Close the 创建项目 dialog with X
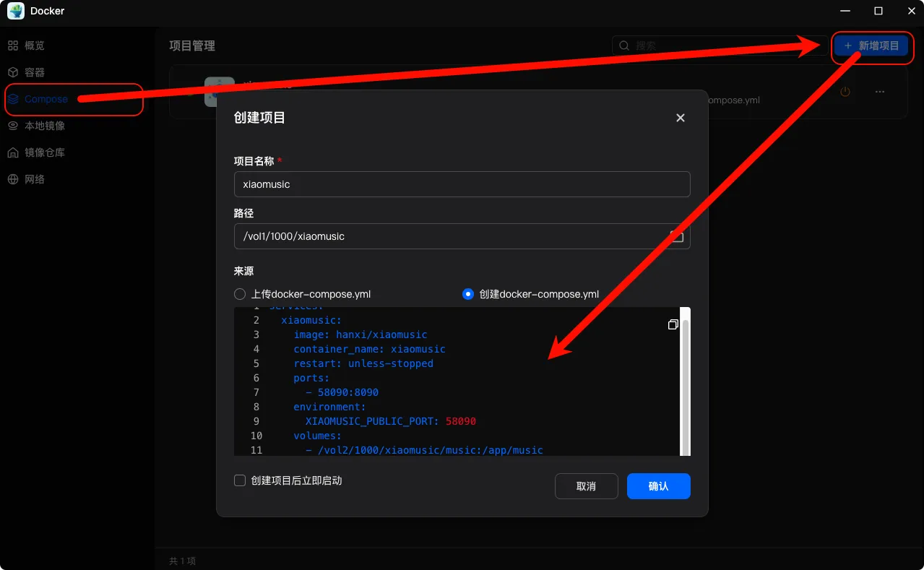Image resolution: width=924 pixels, height=570 pixels. [x=680, y=118]
